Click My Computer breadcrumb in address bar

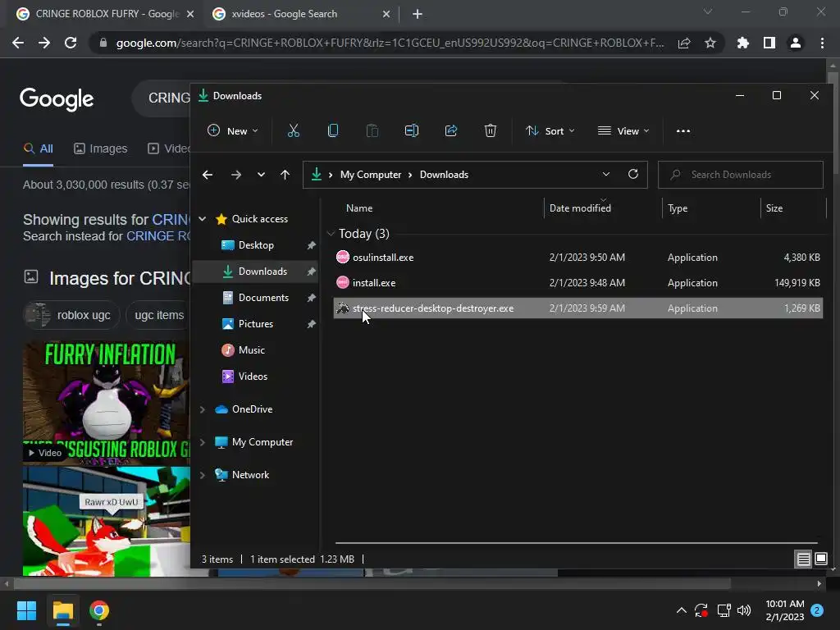pos(371,175)
